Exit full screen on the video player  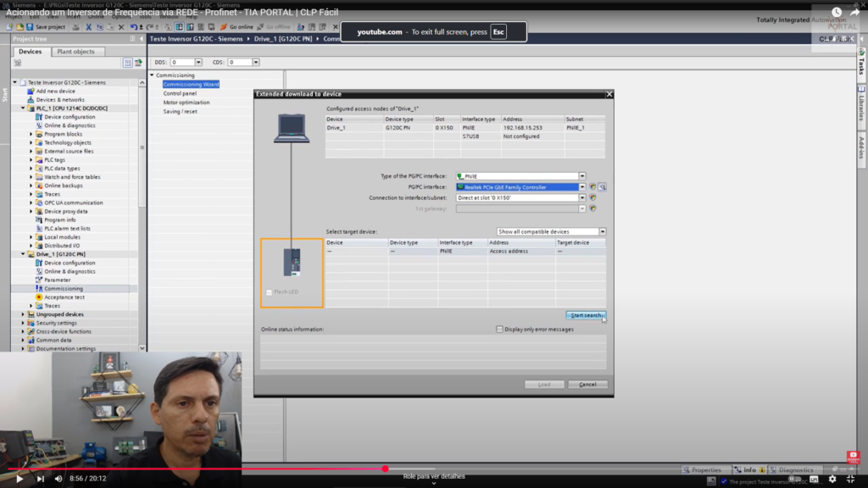point(851,480)
